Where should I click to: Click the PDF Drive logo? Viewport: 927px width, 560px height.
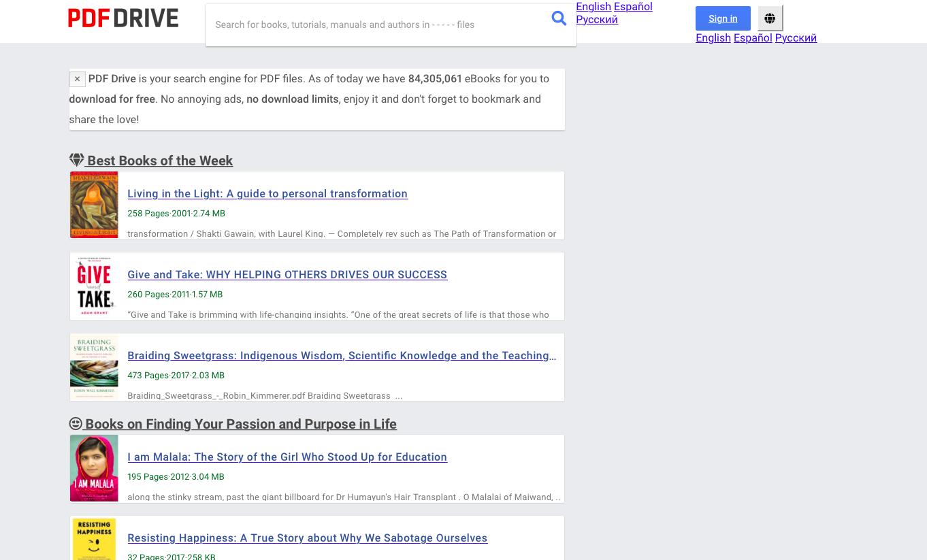123,18
